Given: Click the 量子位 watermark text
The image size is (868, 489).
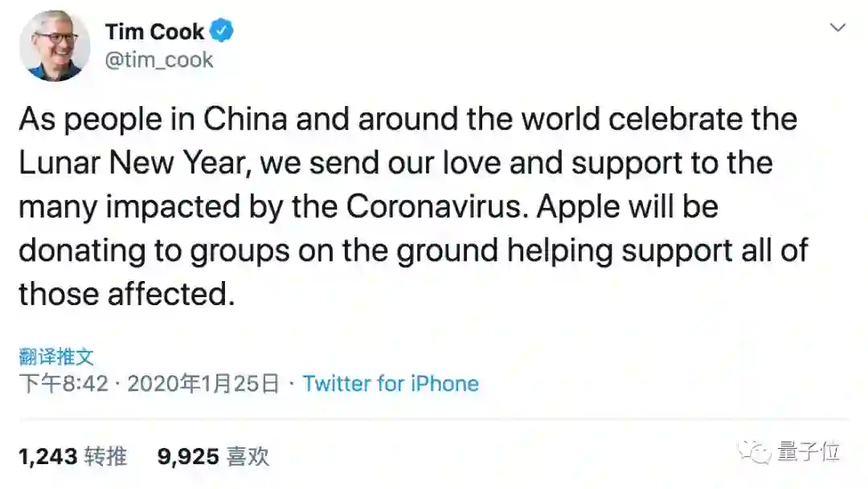Looking at the screenshot, I should (x=809, y=453).
